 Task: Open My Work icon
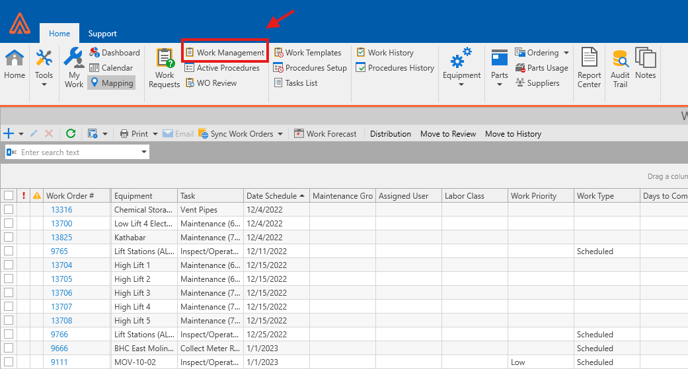74,68
